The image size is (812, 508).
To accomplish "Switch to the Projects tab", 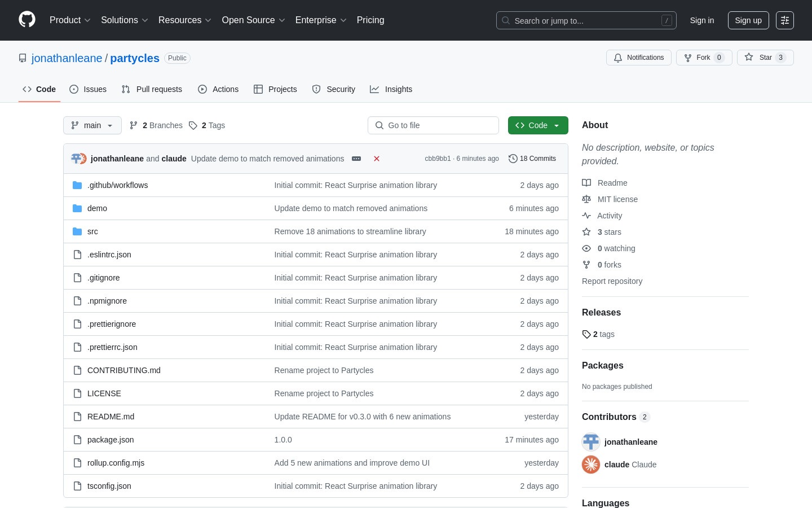I will pos(275,89).
